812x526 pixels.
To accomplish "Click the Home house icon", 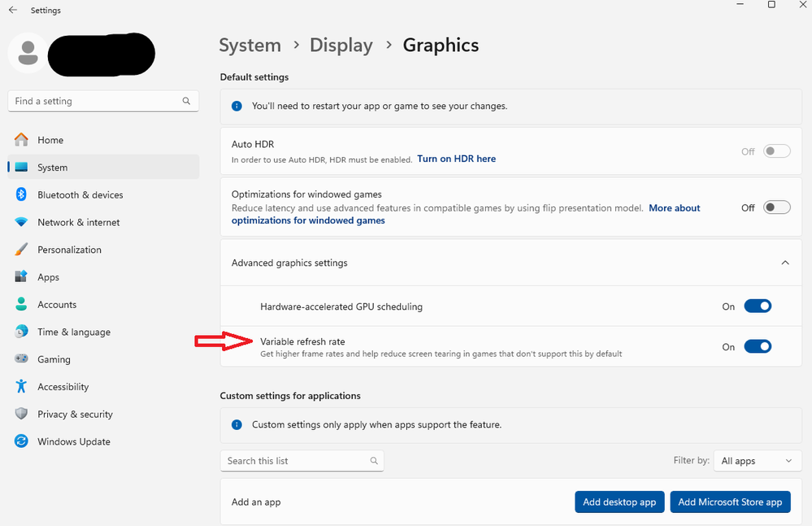I will tap(21, 140).
